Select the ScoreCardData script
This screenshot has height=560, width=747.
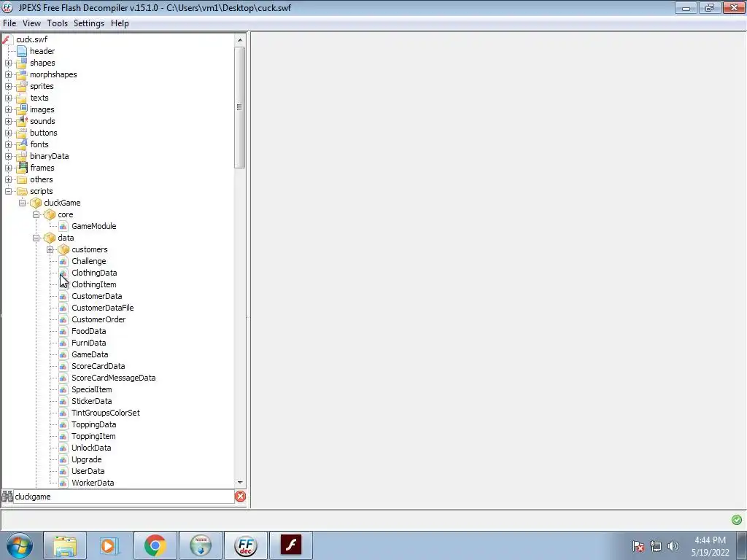98,366
